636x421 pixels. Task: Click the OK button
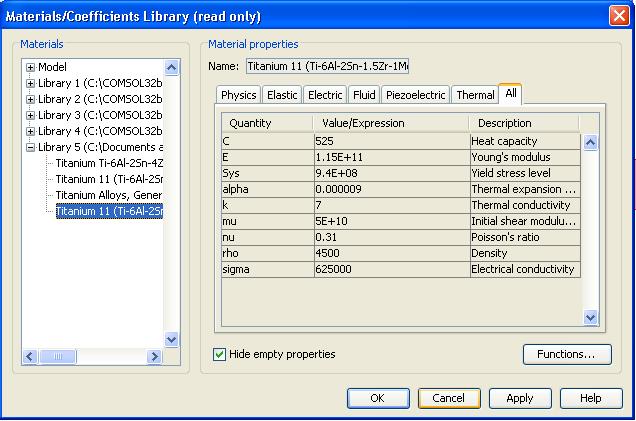point(378,398)
